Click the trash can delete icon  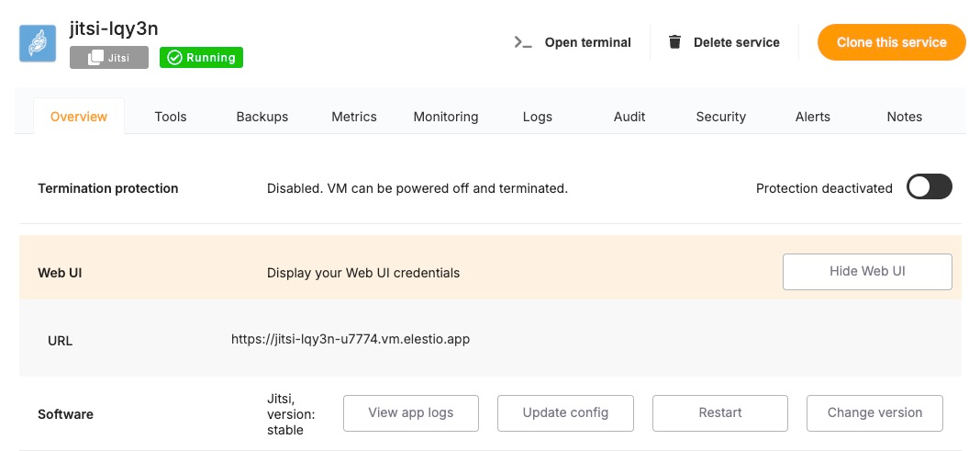click(x=674, y=42)
